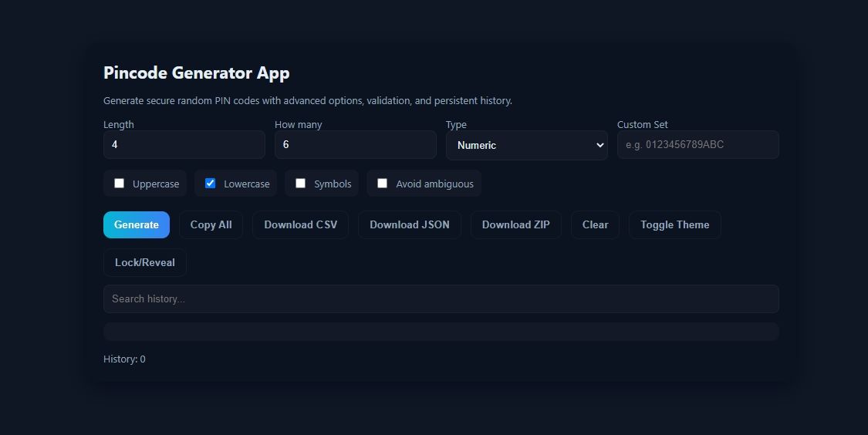Click the History: 0 counter text

(124, 359)
